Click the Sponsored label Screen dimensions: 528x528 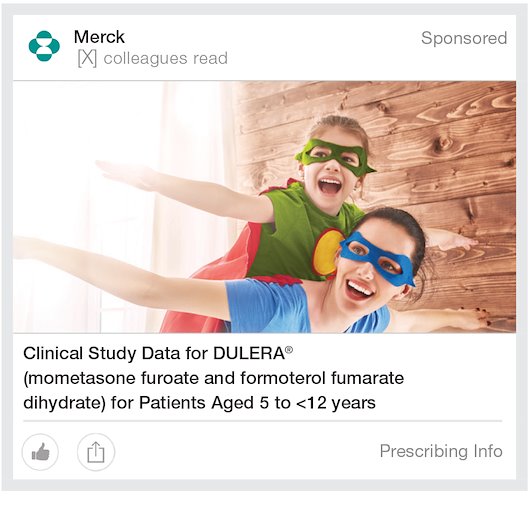(464, 38)
